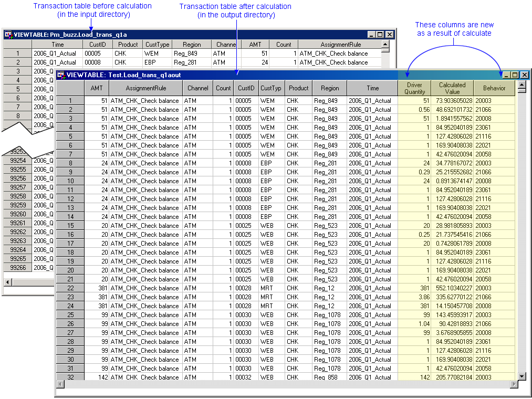This screenshot has width=532, height=399.
Task: Click scroll up arrow in input table
Action: click(x=385, y=45)
